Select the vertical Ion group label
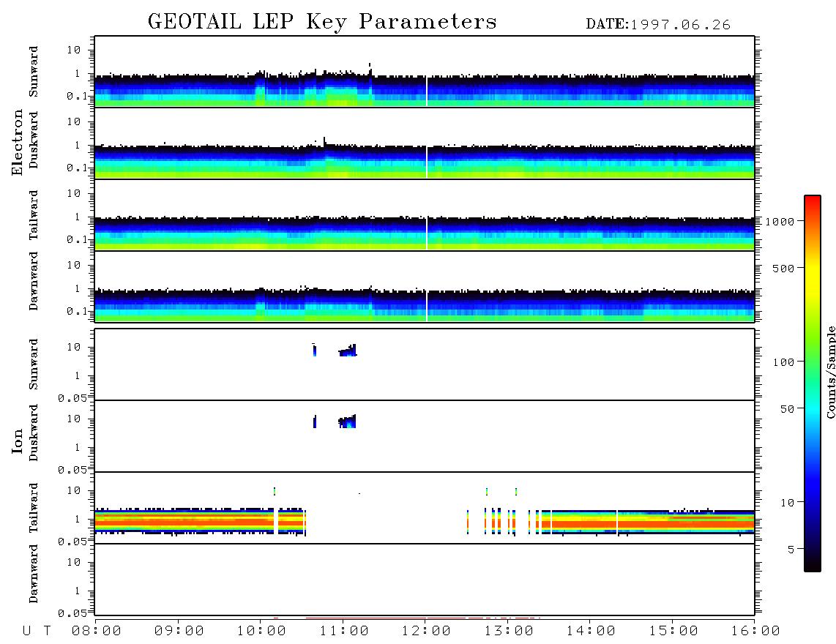 [x=17, y=441]
